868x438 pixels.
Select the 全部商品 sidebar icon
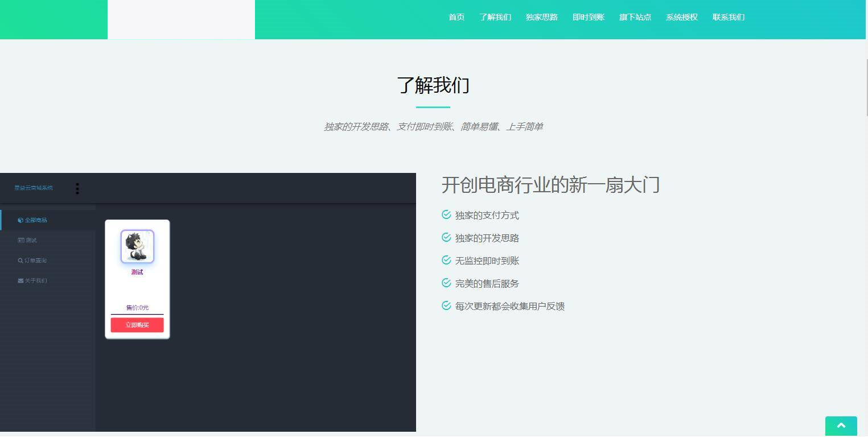click(x=20, y=220)
